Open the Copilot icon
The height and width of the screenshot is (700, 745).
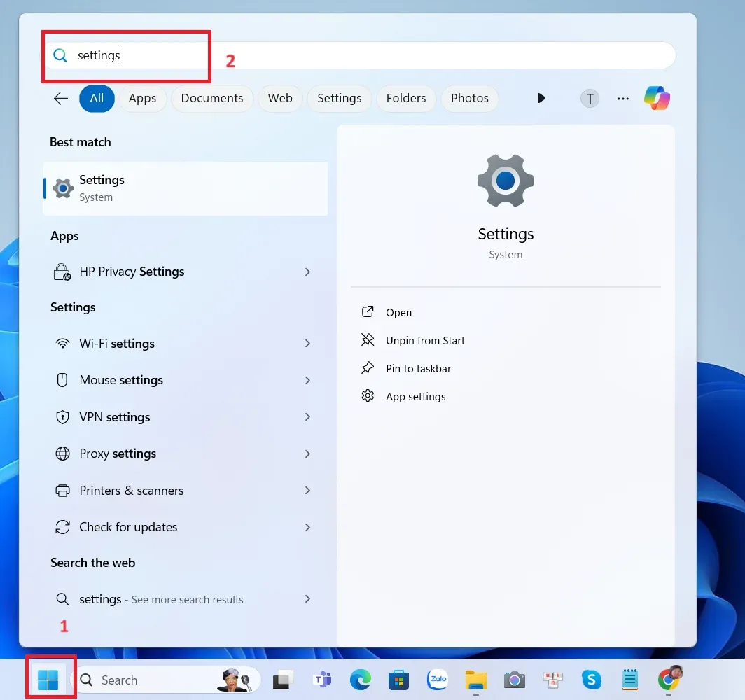657,98
